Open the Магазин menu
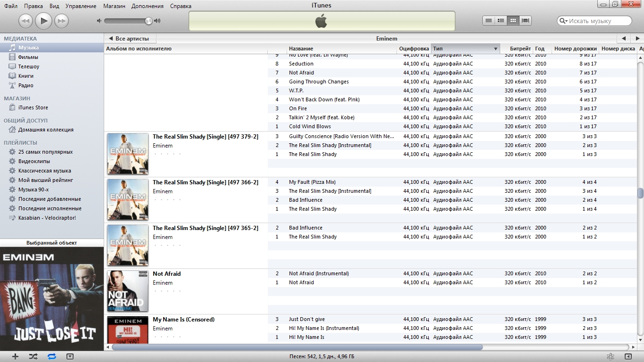 114,6
